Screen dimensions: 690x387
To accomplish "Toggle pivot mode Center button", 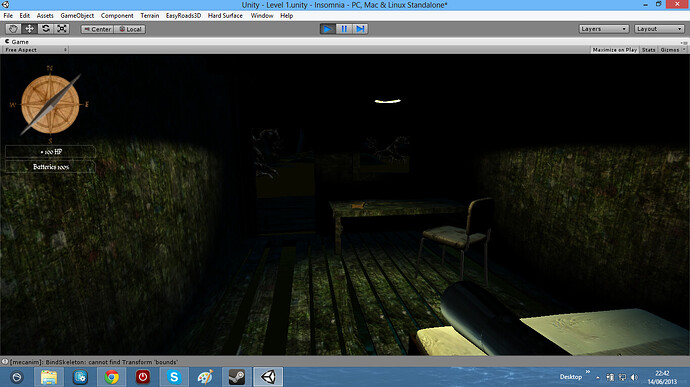I will click(97, 29).
